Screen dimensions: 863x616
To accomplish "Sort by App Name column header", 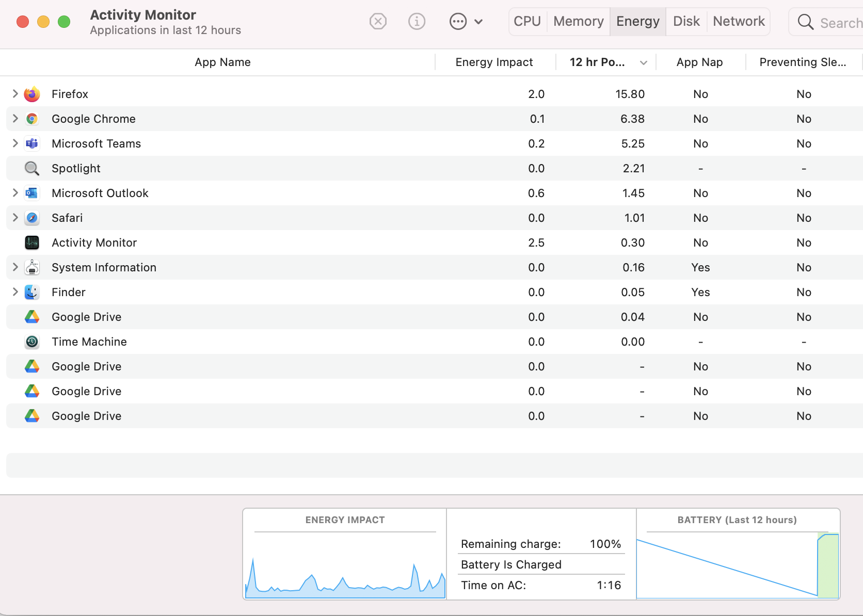I will pos(222,62).
